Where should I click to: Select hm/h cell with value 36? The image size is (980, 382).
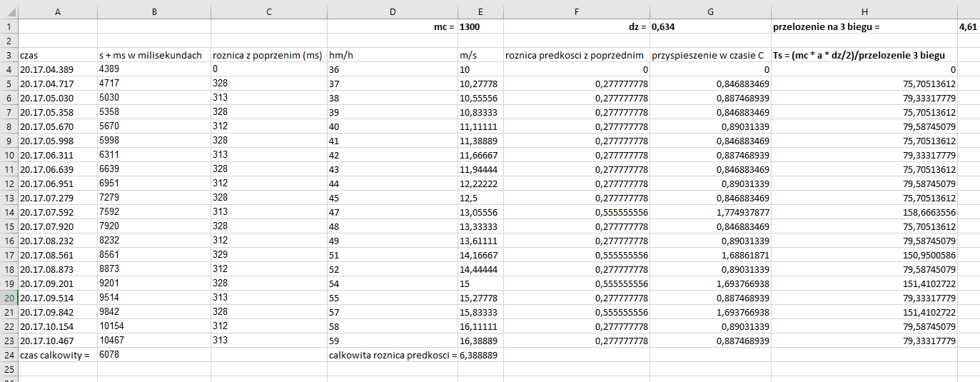point(393,69)
